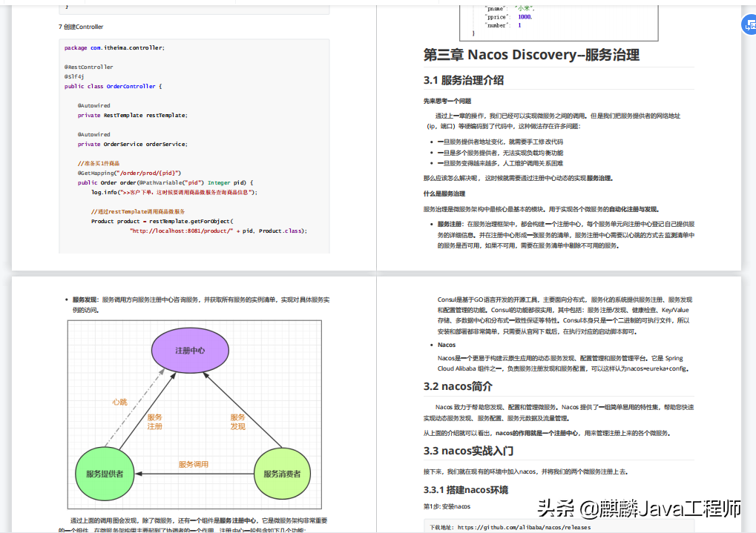Click the "//准备买1件商品" code comment
The image size is (756, 533).
click(x=99, y=163)
